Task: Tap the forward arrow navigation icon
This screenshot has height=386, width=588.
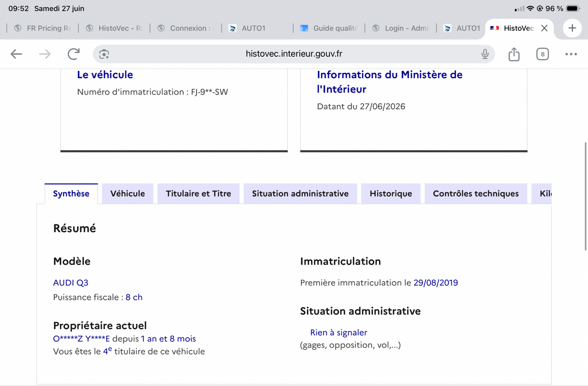Action: 45,54
